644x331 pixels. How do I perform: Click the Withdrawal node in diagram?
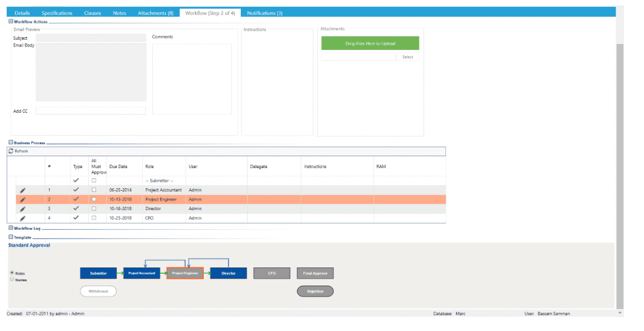pos(99,291)
